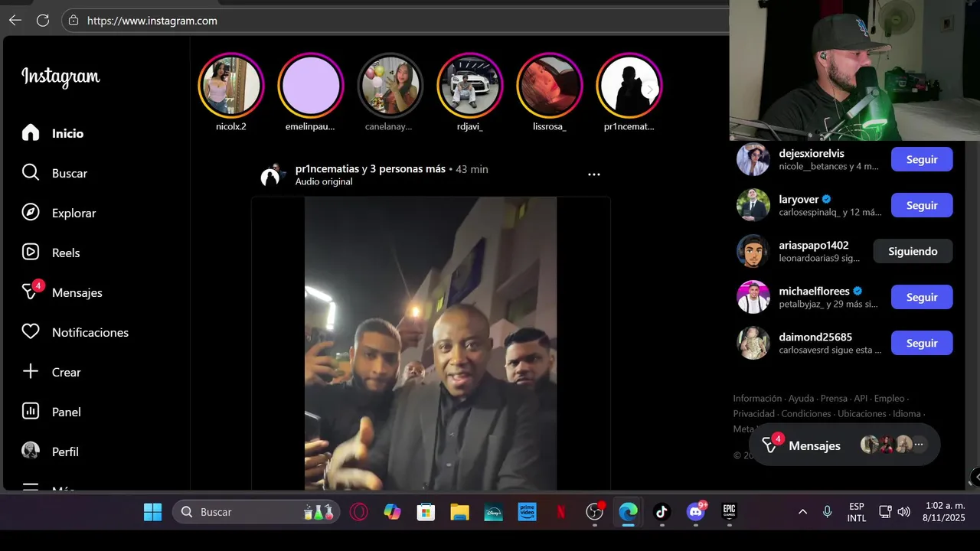This screenshot has height=551, width=980.
Task: Click Prensa footer link
Action: click(834, 399)
